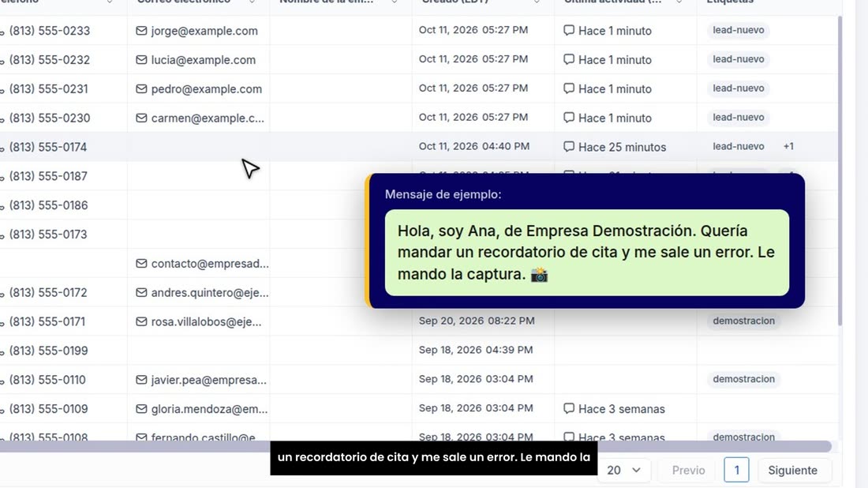868x488 pixels.
Task: Click phone number (813) 555-0109
Action: pyautogui.click(x=48, y=409)
